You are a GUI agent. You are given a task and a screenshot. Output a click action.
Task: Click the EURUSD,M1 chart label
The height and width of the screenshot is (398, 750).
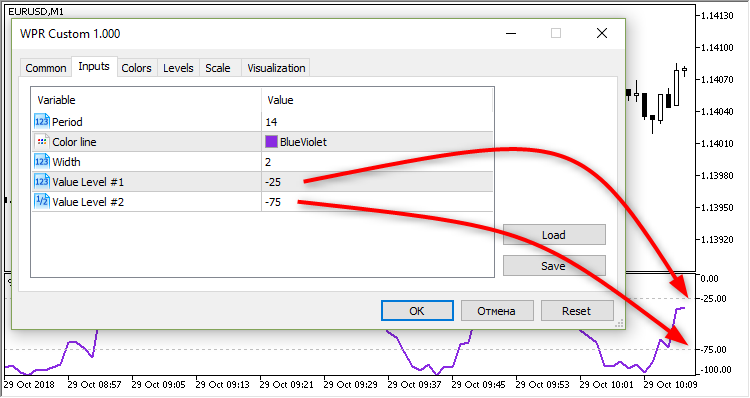(x=36, y=11)
